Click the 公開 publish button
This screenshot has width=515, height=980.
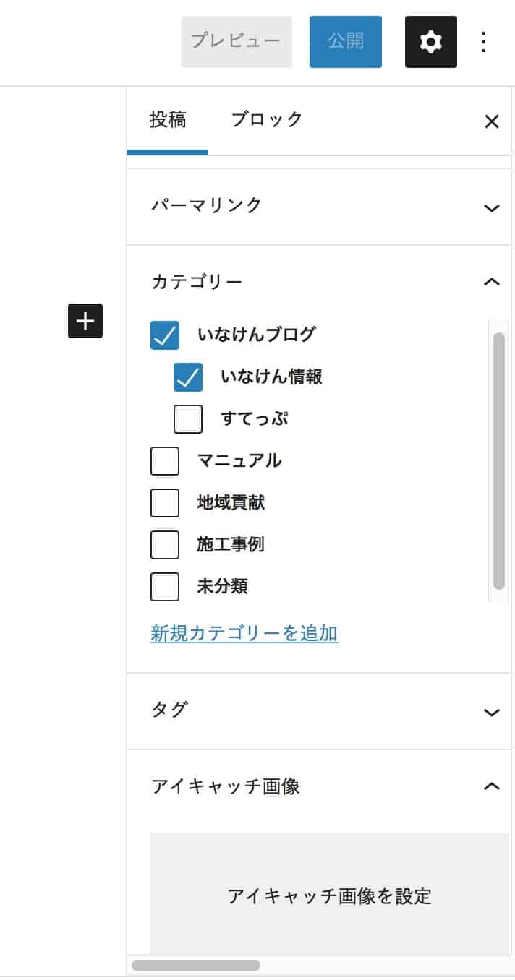[x=346, y=42]
